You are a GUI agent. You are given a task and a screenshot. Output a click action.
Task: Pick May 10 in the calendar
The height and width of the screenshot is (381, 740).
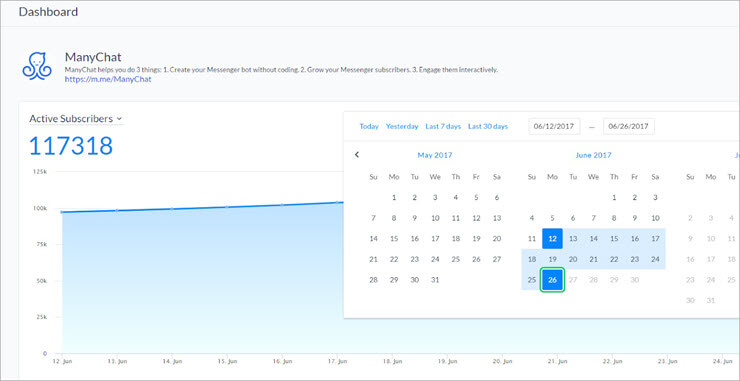pyautogui.click(x=435, y=218)
